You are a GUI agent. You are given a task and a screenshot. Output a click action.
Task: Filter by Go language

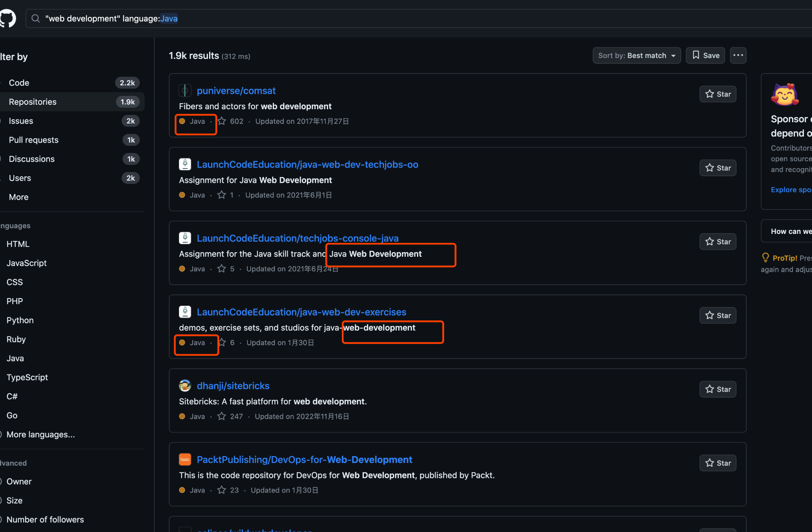(12, 416)
